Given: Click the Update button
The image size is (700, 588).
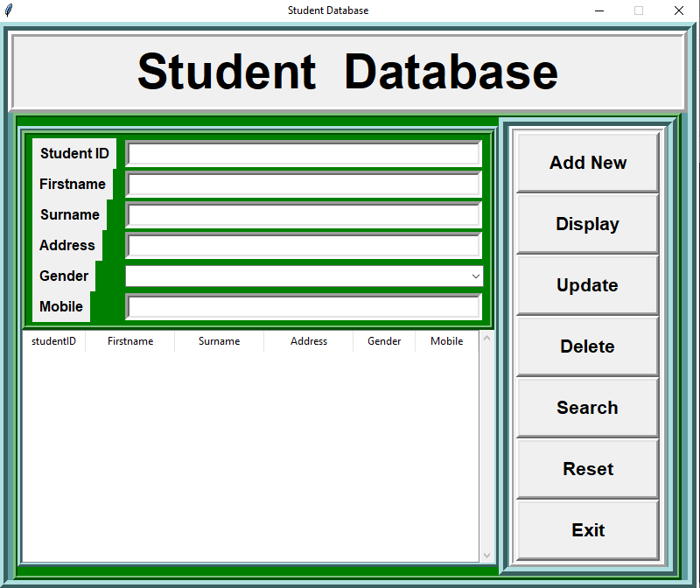Looking at the screenshot, I should [x=586, y=285].
